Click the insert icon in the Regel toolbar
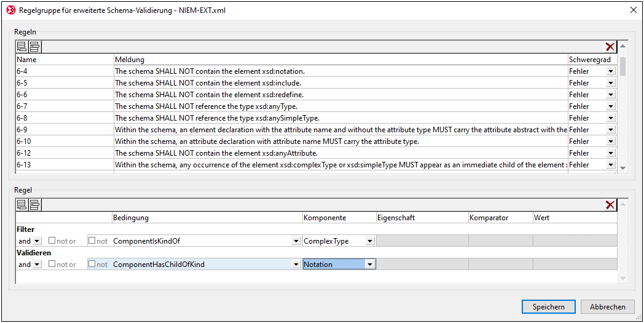Image resolution: width=644 pixels, height=323 pixels. tap(34, 205)
